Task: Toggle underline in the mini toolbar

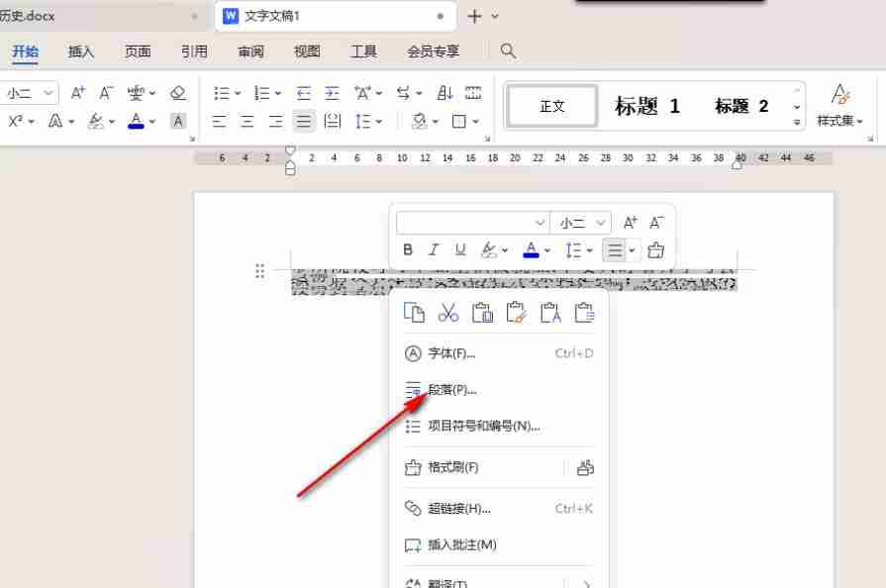Action: [459, 249]
